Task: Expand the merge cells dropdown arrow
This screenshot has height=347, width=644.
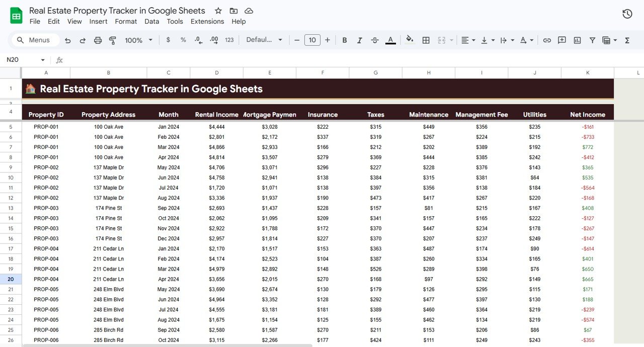Action: pos(451,40)
